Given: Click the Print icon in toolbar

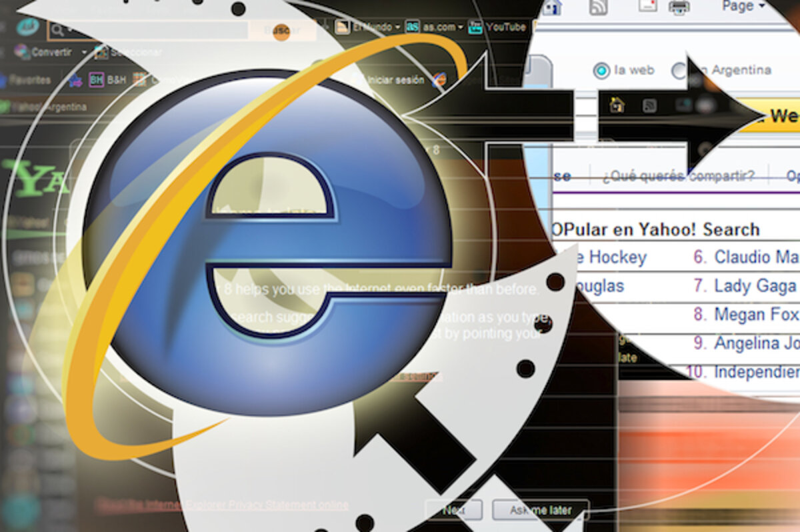Looking at the screenshot, I should click(x=679, y=7).
